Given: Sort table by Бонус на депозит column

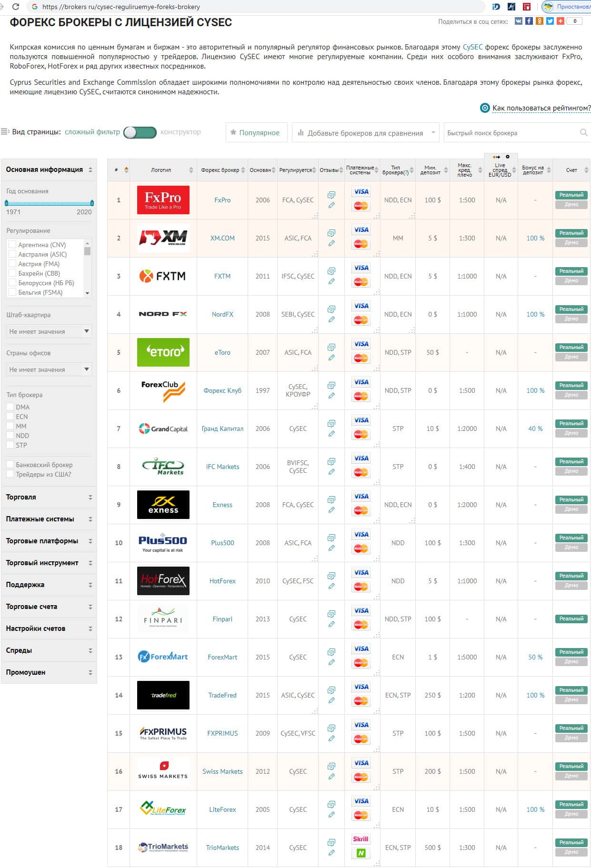Looking at the screenshot, I should (535, 170).
